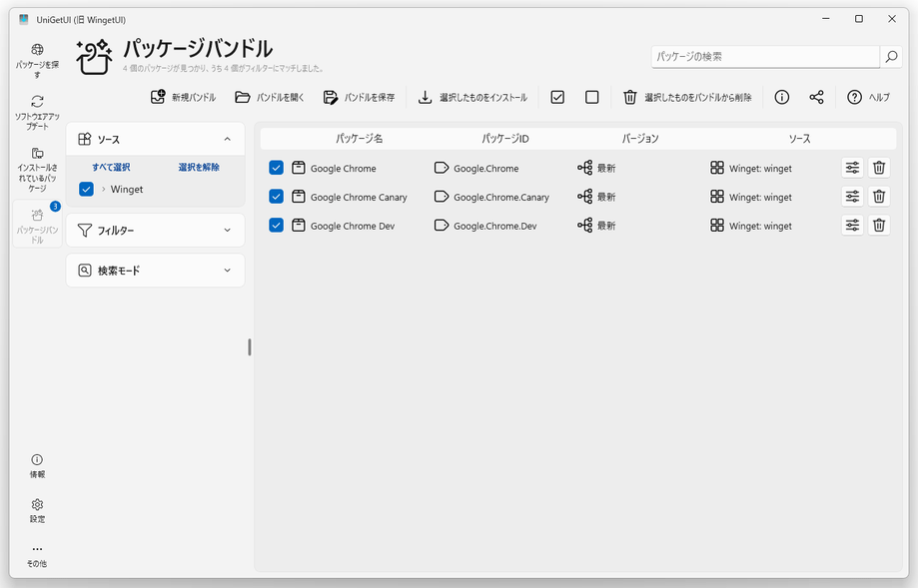The height and width of the screenshot is (588, 918).
Task: Click version icon in Google Chrome Dev row
Action: (585, 226)
